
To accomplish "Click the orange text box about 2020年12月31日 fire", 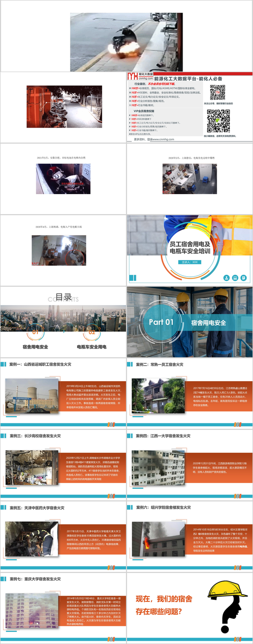I will point(219,468).
